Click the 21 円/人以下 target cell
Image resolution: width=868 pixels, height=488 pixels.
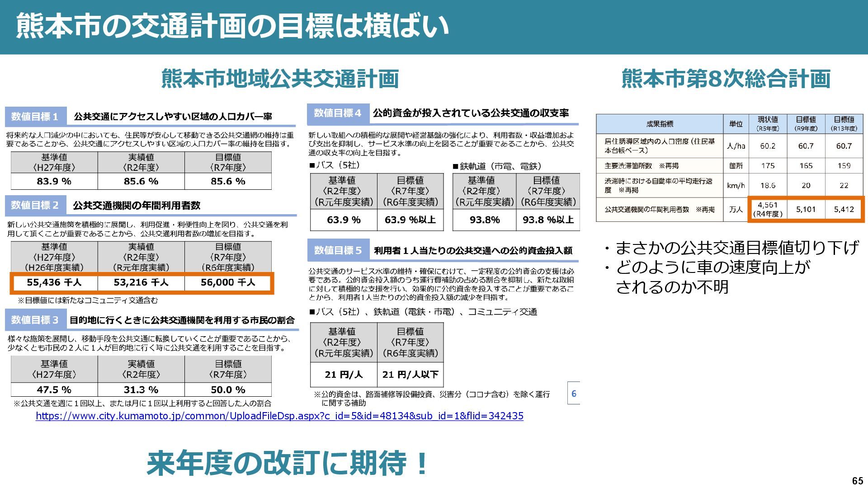point(410,375)
